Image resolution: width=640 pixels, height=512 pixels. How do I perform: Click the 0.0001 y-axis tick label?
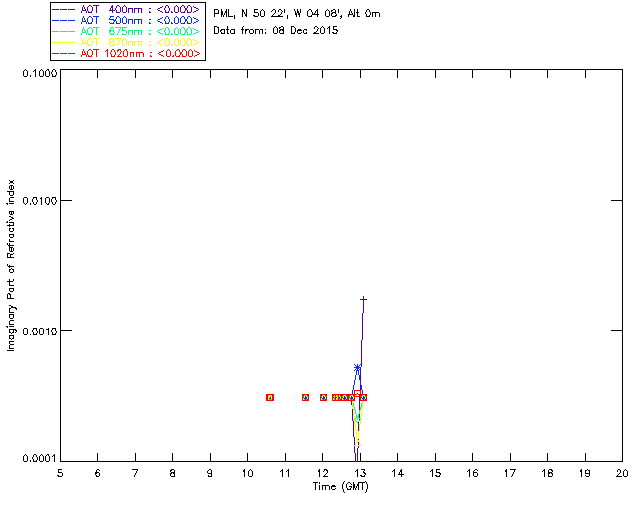coord(39,458)
